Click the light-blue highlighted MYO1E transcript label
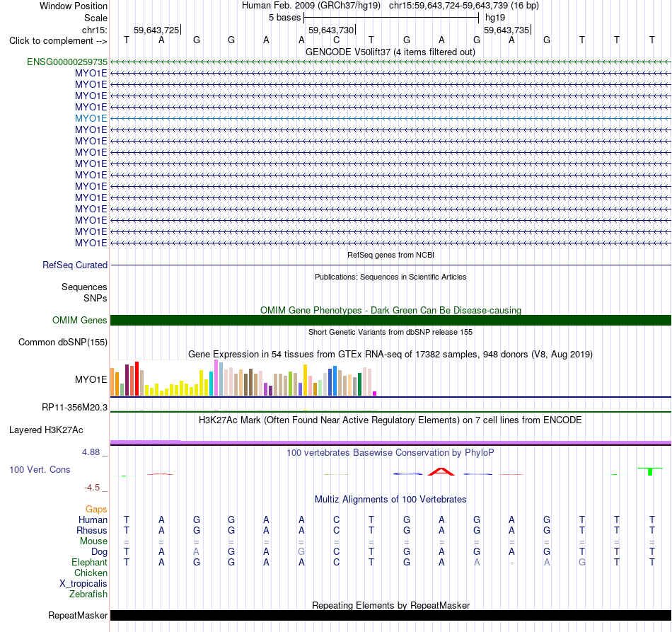The height and width of the screenshot is (632, 672). coord(91,118)
